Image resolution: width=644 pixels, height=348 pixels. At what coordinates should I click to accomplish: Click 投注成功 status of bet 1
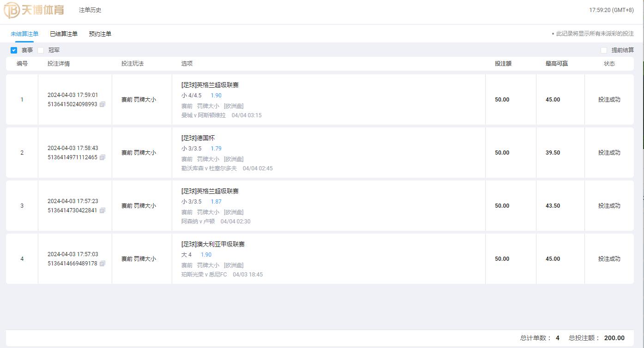tap(609, 100)
